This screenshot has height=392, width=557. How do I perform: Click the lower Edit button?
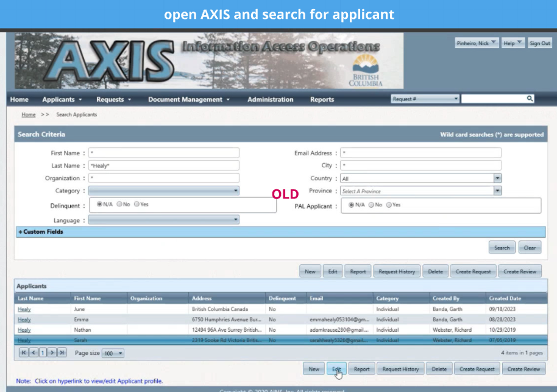click(336, 369)
